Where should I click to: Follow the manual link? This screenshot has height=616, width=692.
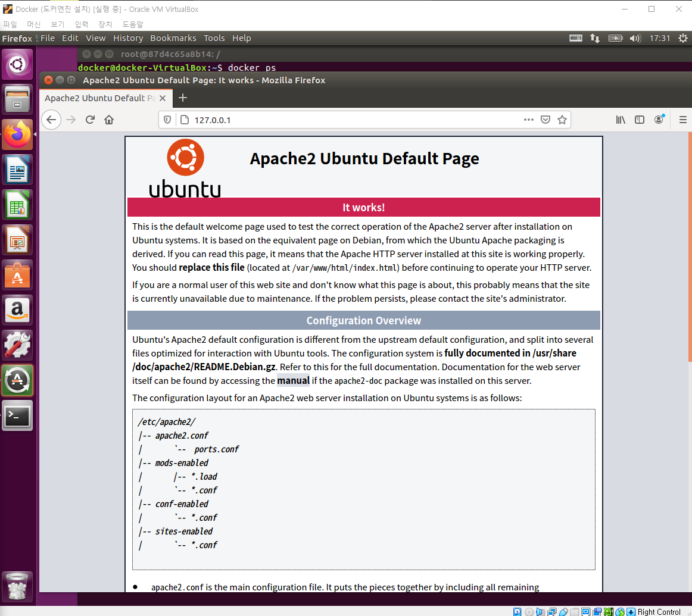tap(293, 381)
